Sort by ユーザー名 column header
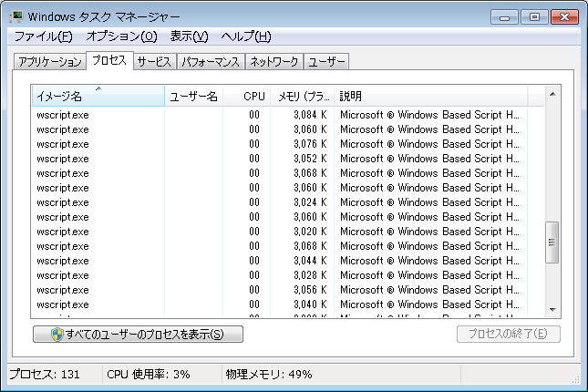588x392 pixels. tap(193, 96)
